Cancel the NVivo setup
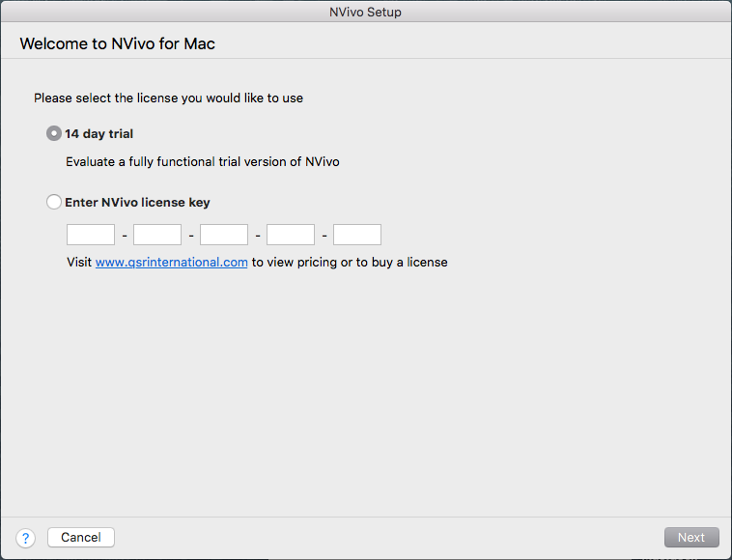Screen dimensions: 732x560 tap(81, 537)
